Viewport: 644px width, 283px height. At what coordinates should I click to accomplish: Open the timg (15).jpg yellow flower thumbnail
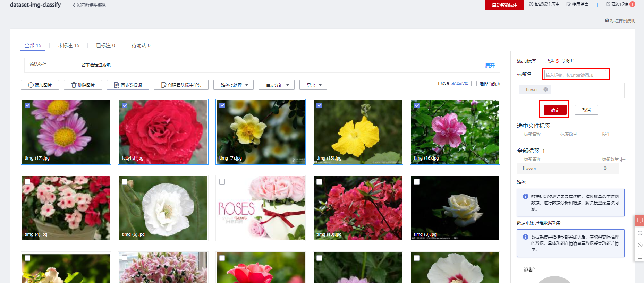pos(358,132)
